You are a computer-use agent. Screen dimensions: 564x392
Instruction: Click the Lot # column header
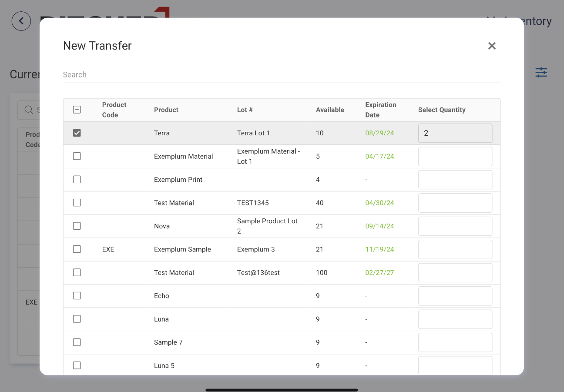point(245,110)
